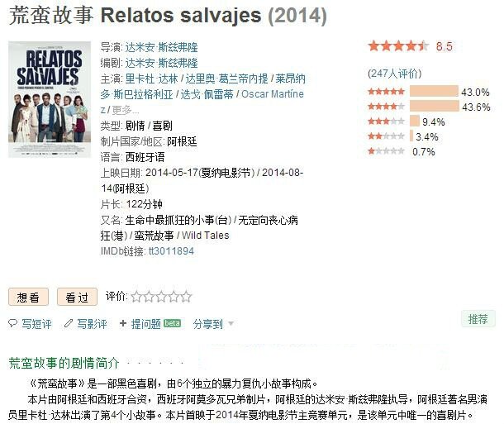This screenshot has width=504, height=424.
Task: Click the five-star 43.0% rating bar
Action: tap(434, 91)
